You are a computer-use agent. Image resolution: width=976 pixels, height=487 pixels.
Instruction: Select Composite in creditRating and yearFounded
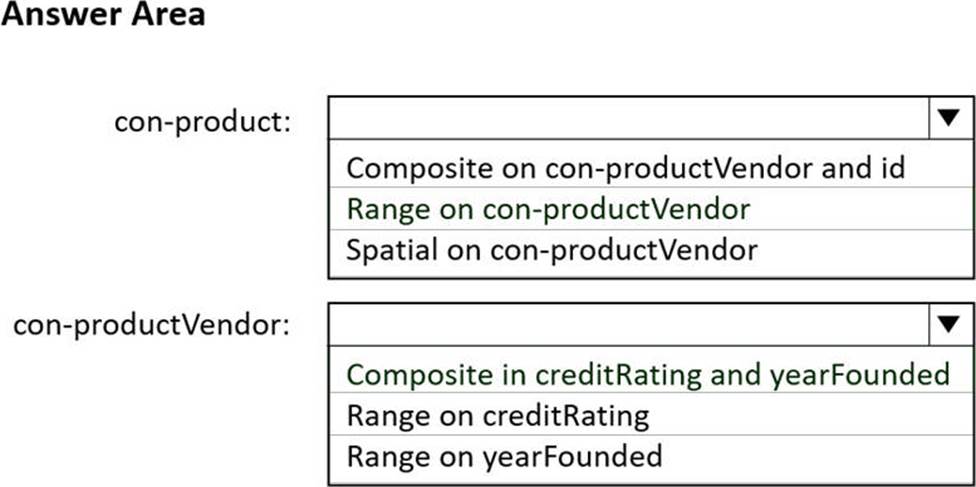pos(647,374)
